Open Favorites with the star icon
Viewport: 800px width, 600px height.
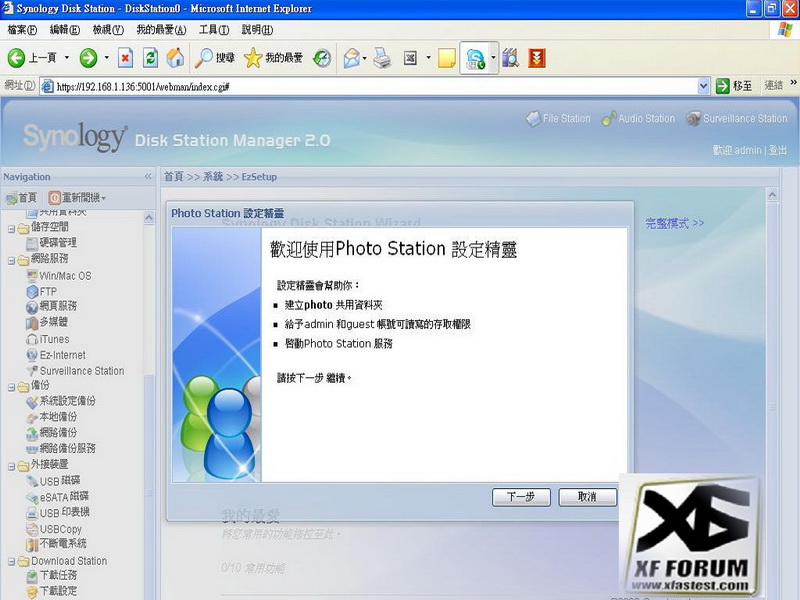click(x=273, y=58)
